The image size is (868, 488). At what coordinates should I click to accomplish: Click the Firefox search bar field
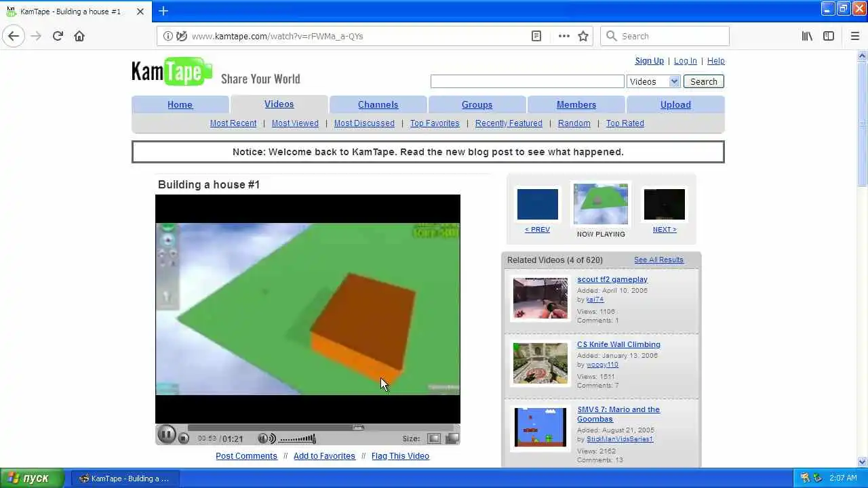pyautogui.click(x=665, y=36)
